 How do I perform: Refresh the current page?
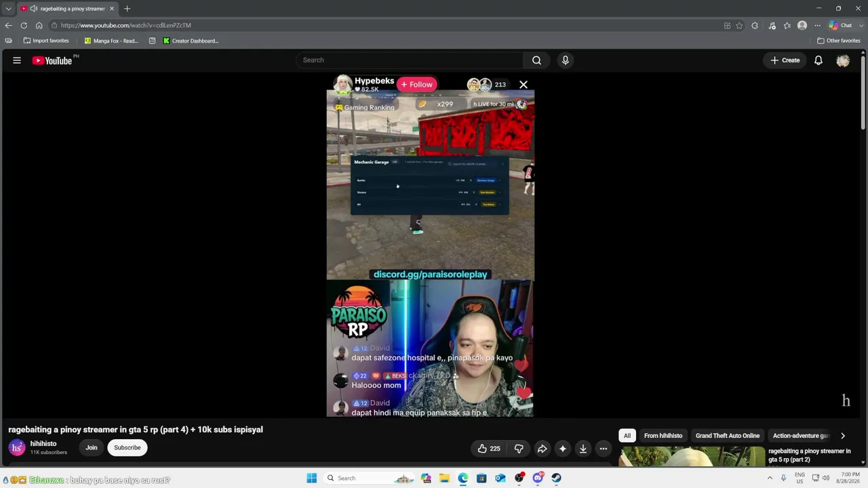(x=24, y=25)
